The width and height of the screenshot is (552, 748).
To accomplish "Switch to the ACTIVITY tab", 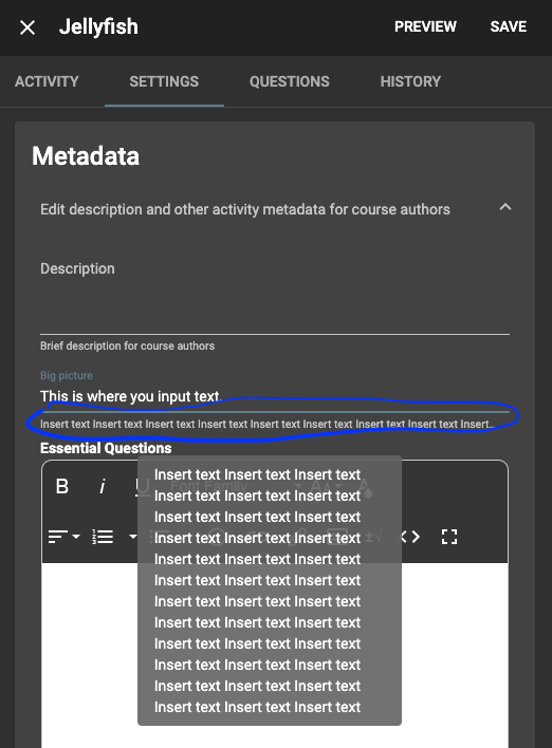I will click(x=47, y=82).
